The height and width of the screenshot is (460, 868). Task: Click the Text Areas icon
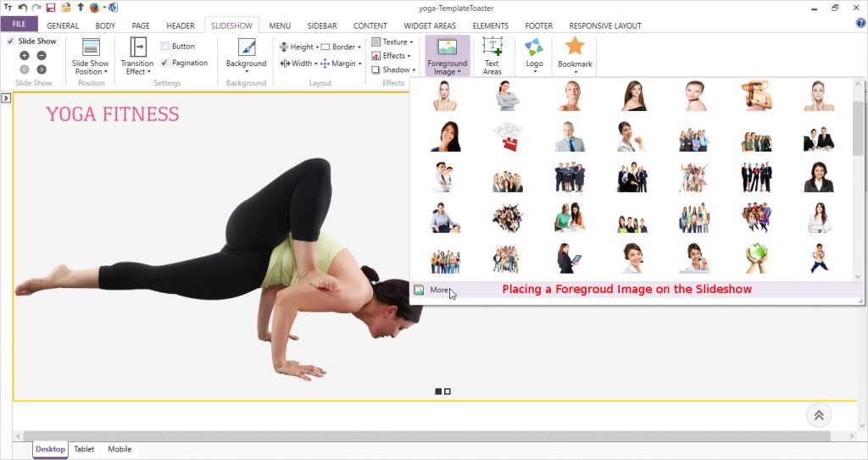point(492,47)
